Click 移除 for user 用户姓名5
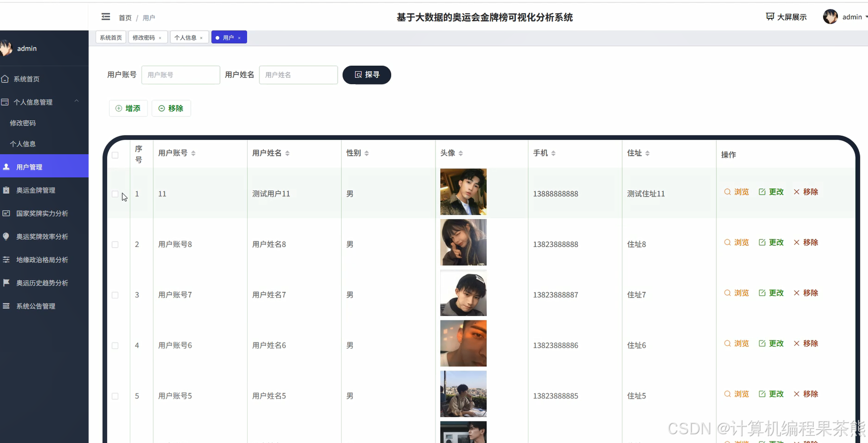Viewport: 868px width, 443px height. pyautogui.click(x=806, y=394)
